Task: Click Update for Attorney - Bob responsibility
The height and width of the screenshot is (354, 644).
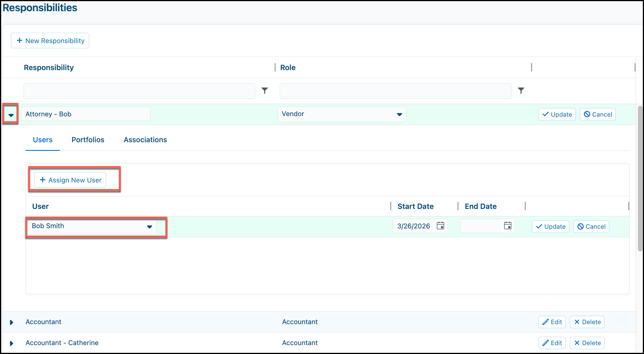Action: pos(557,114)
